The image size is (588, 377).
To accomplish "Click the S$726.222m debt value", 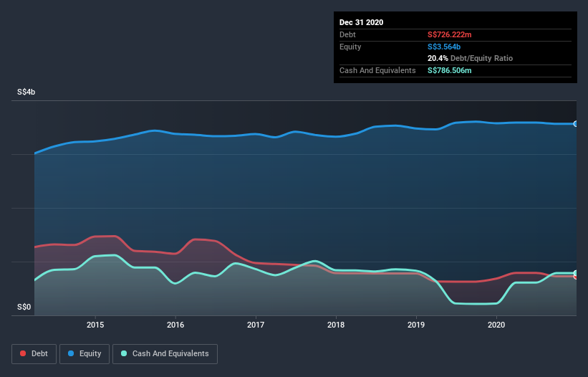I will [x=450, y=34].
